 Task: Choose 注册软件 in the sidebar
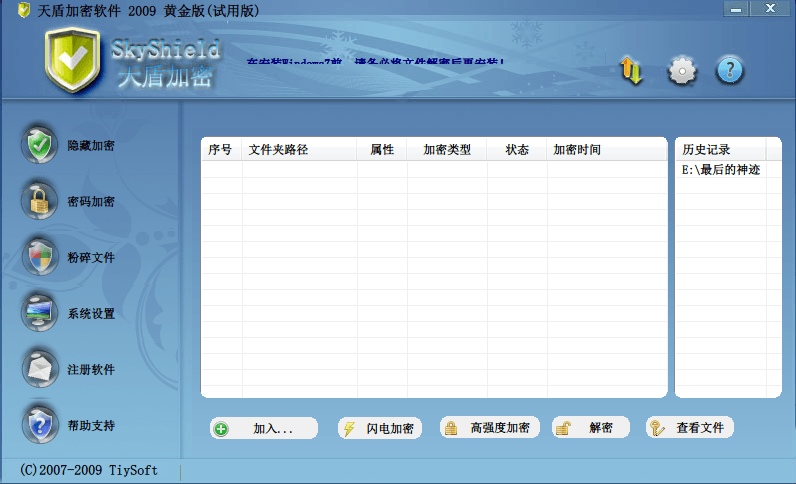coord(91,369)
